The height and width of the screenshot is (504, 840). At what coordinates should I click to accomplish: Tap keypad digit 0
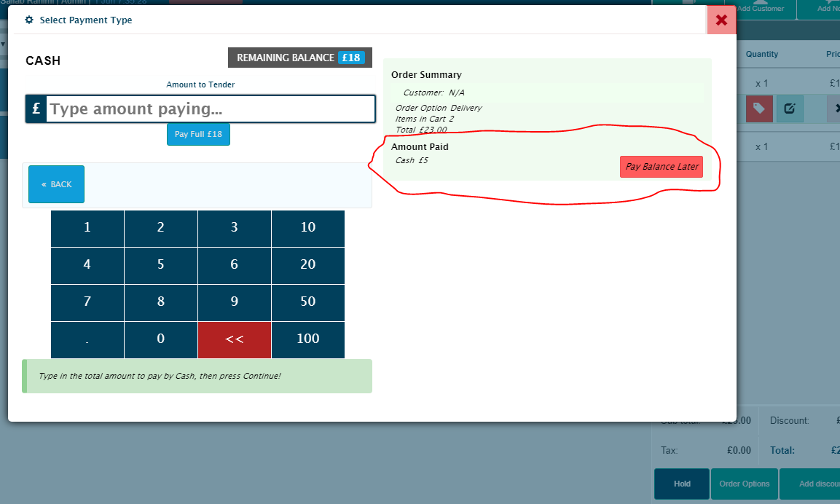pyautogui.click(x=161, y=339)
